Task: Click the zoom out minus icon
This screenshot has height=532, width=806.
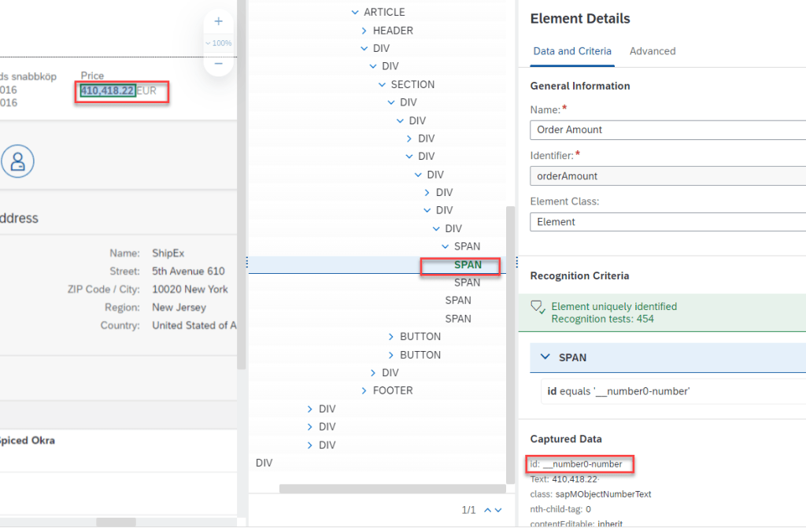Action: click(218, 64)
